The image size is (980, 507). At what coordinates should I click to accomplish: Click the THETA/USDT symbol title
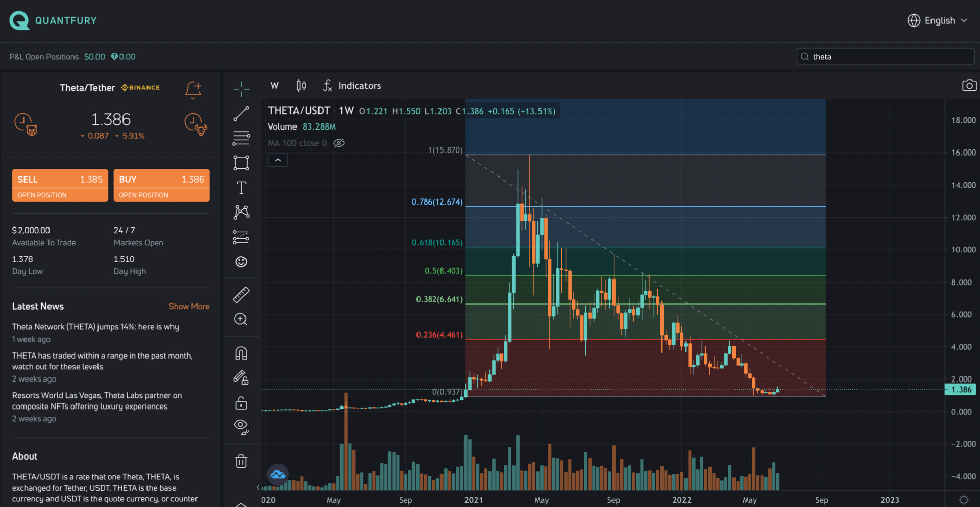point(299,111)
